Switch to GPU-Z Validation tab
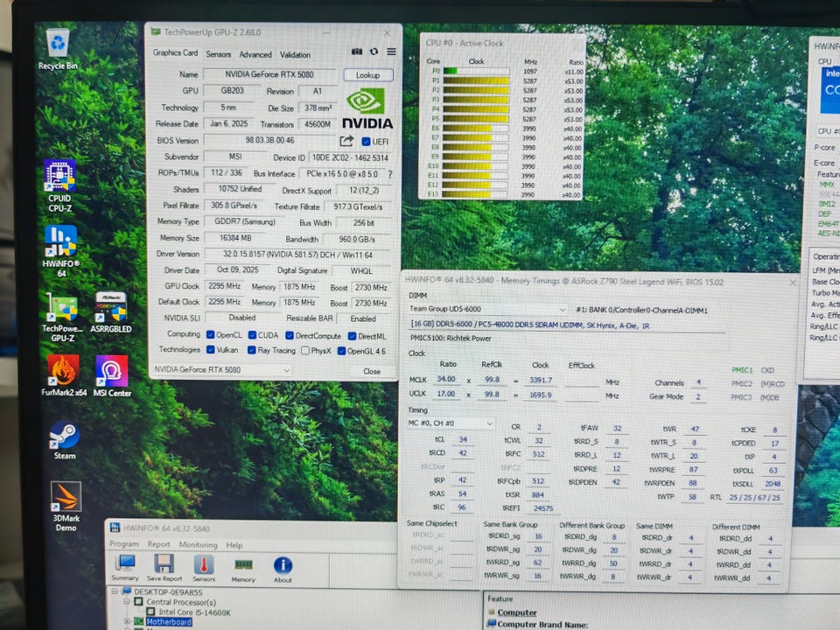Image resolution: width=840 pixels, height=630 pixels. (295, 54)
